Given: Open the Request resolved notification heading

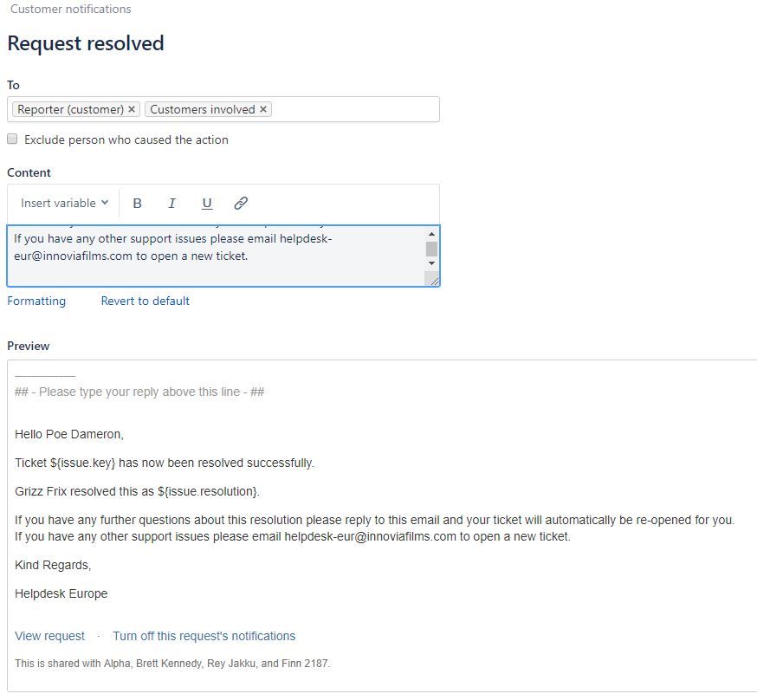Looking at the screenshot, I should pos(85,43).
